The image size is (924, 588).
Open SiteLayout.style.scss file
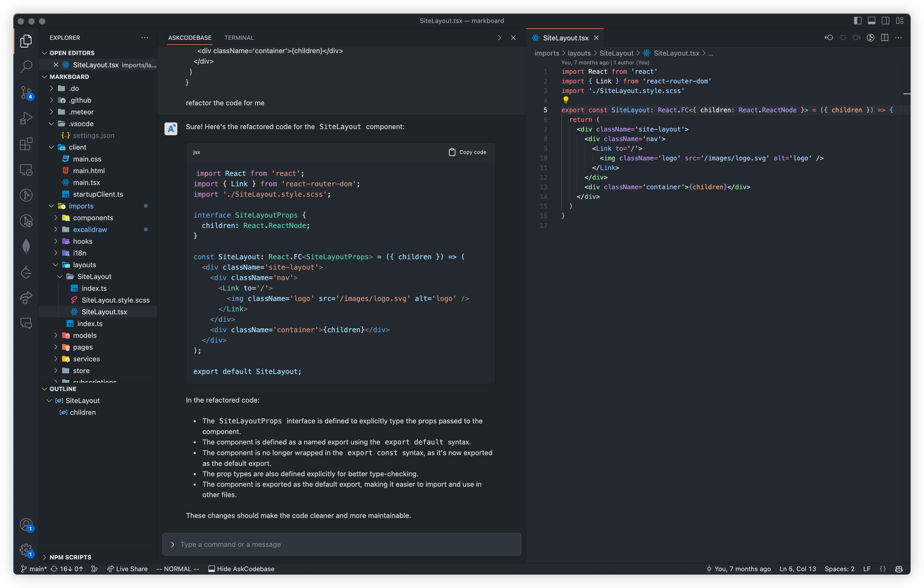click(115, 300)
